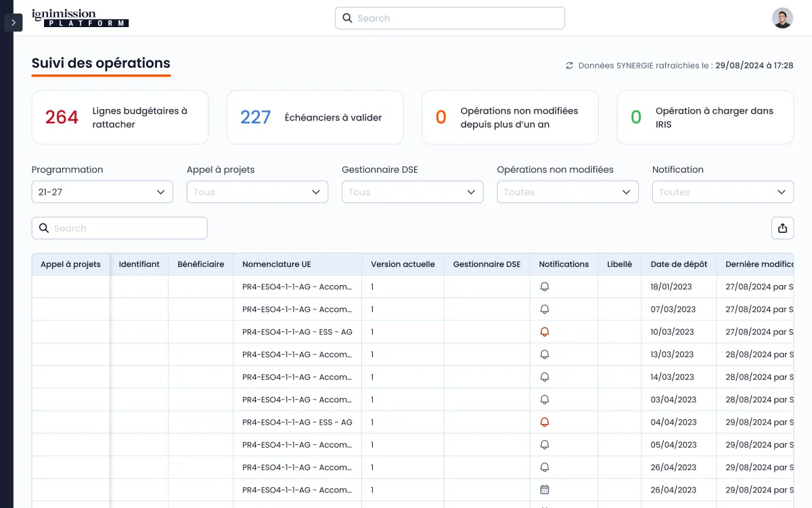Click the top global Search field
The width and height of the screenshot is (812, 508).
point(450,18)
